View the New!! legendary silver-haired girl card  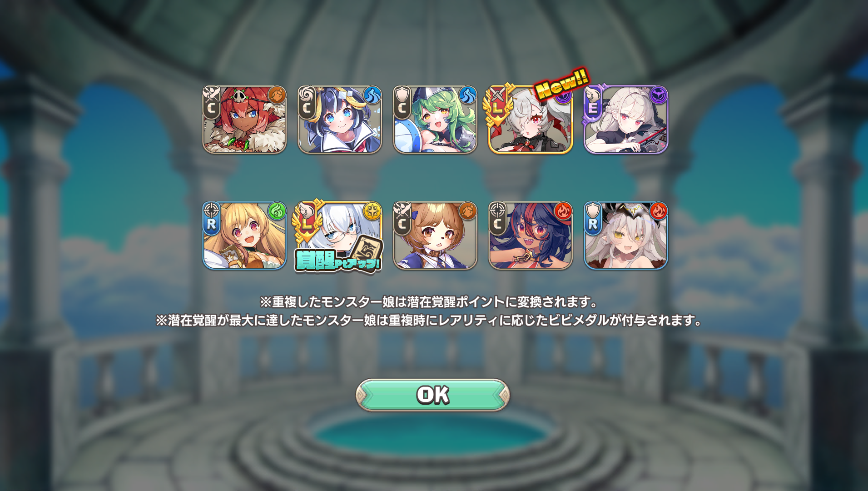(530, 120)
